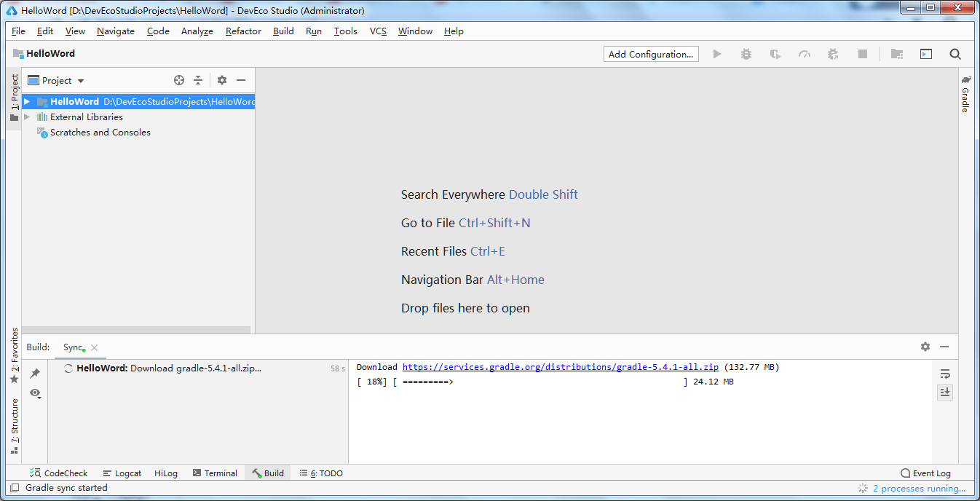
Task: Open the Project view dropdown
Action: (56, 80)
